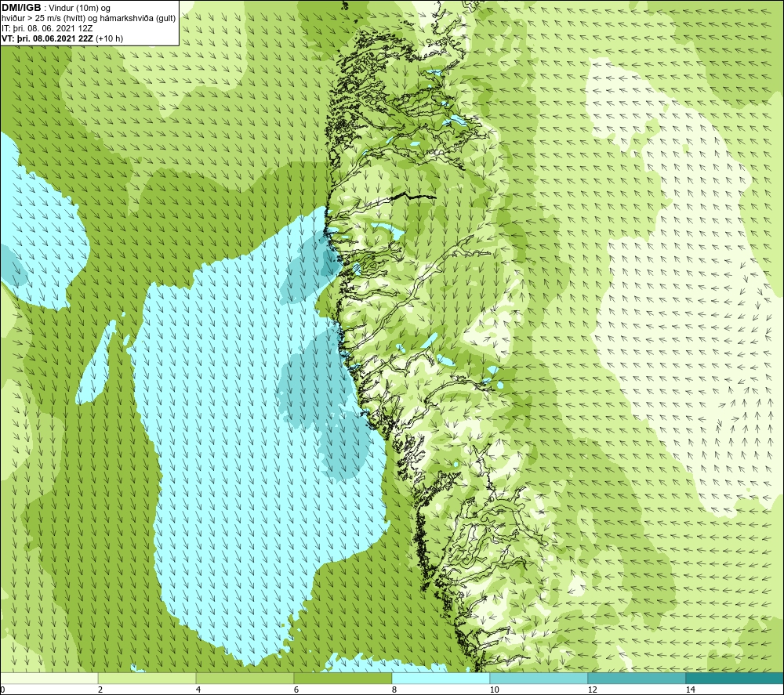Click the "12" scale label
Screen dimensions: 784x695
coord(592,690)
